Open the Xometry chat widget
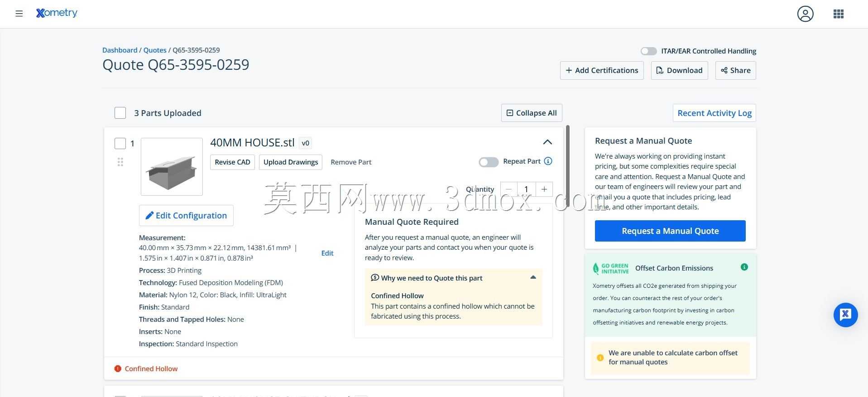Screen dimensions: 868x397 coord(845,315)
